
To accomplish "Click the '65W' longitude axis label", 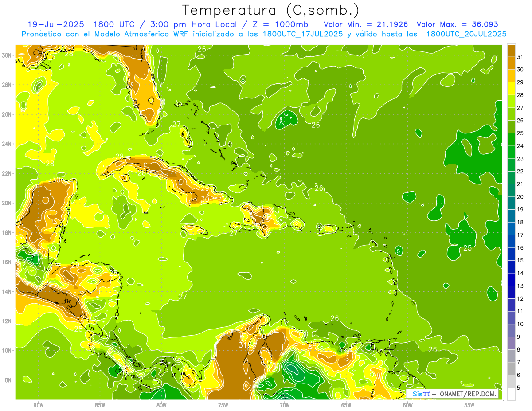I will coord(346,405).
